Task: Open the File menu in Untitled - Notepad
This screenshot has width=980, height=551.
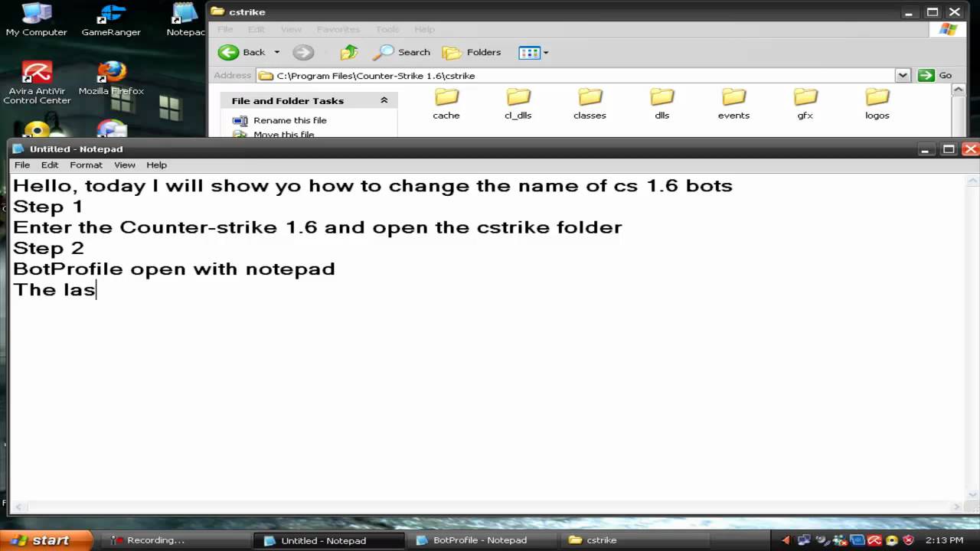Action: [x=22, y=165]
